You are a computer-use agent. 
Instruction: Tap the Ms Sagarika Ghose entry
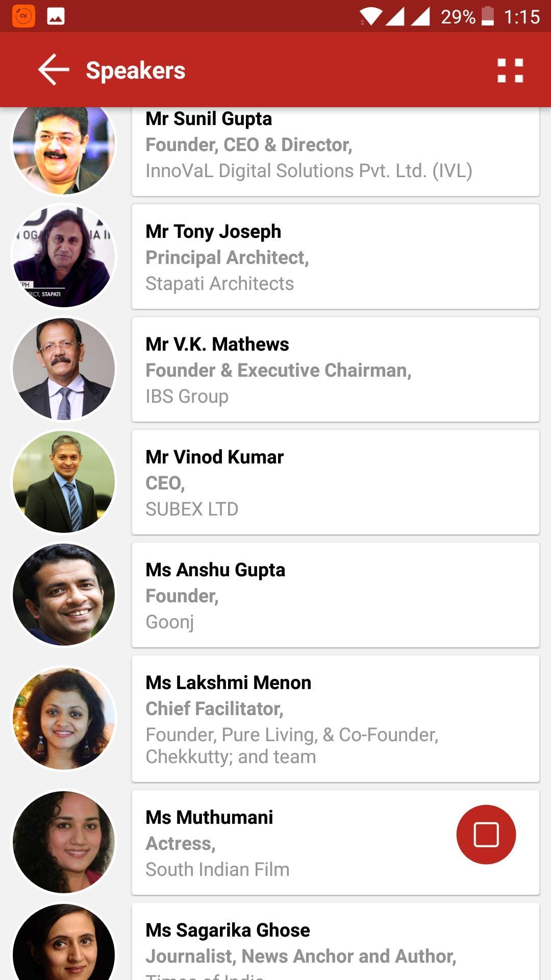[336, 949]
